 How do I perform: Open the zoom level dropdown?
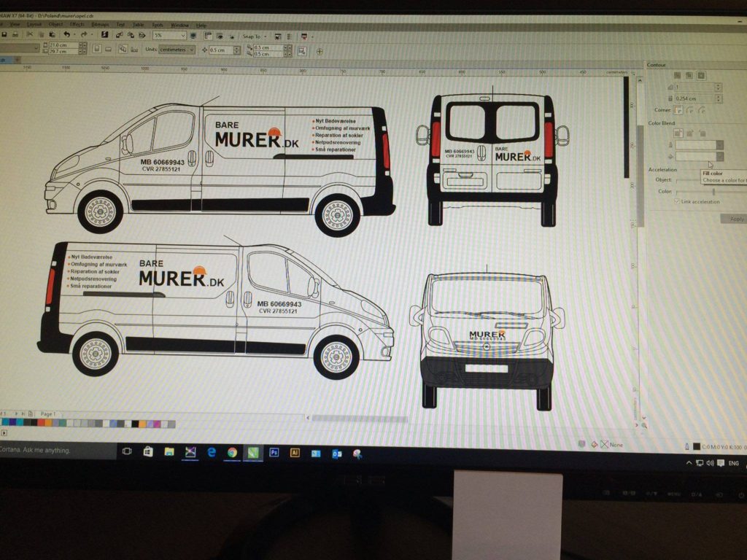[x=183, y=35]
